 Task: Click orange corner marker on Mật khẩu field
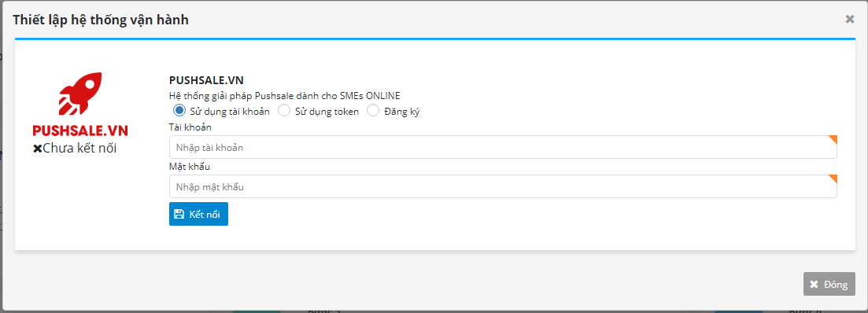pyautogui.click(x=833, y=179)
